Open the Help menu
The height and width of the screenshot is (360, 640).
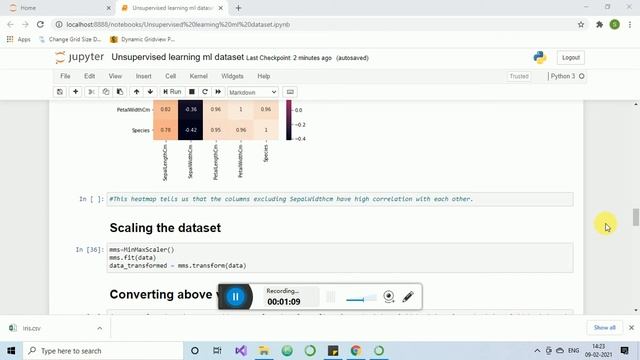click(264, 76)
